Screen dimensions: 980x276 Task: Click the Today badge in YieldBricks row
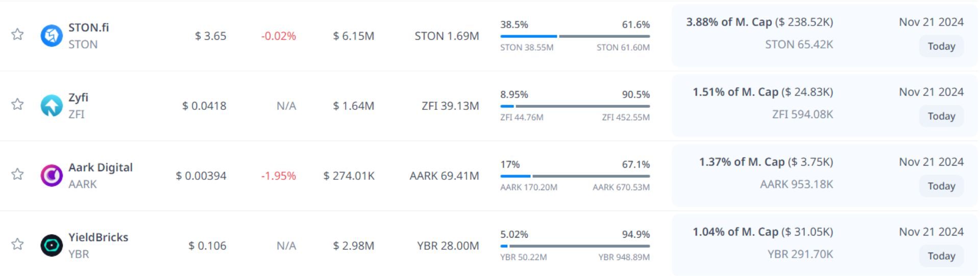[x=941, y=256]
